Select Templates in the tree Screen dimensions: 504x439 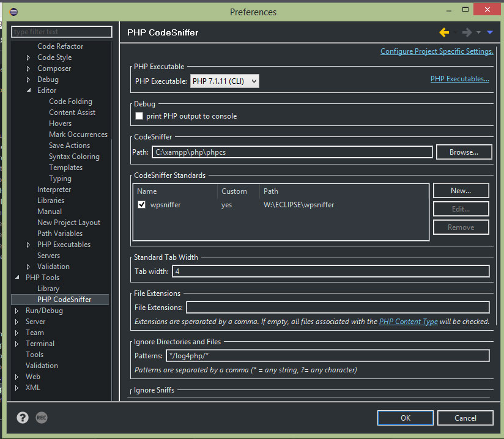click(65, 168)
